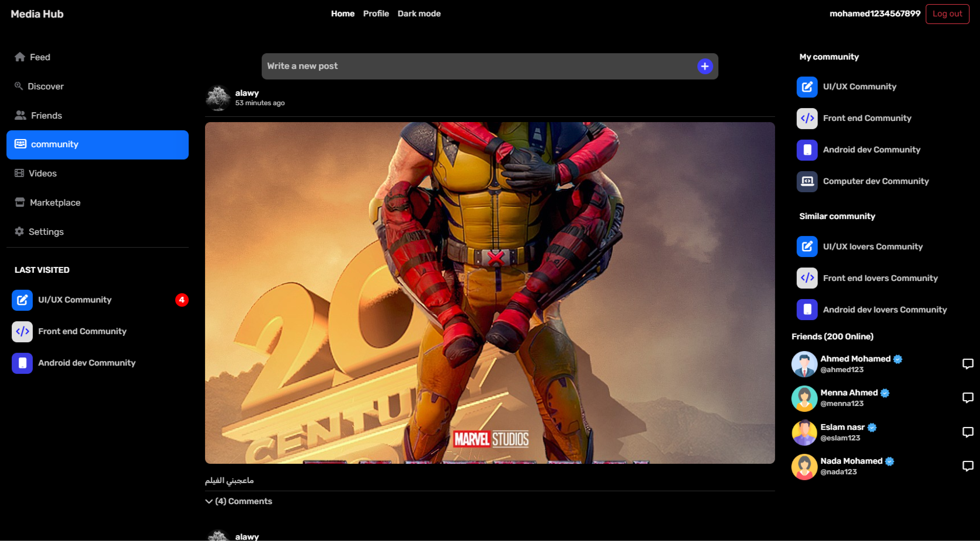Click alawy's profile avatar on post
The image size is (980, 542).
click(218, 98)
